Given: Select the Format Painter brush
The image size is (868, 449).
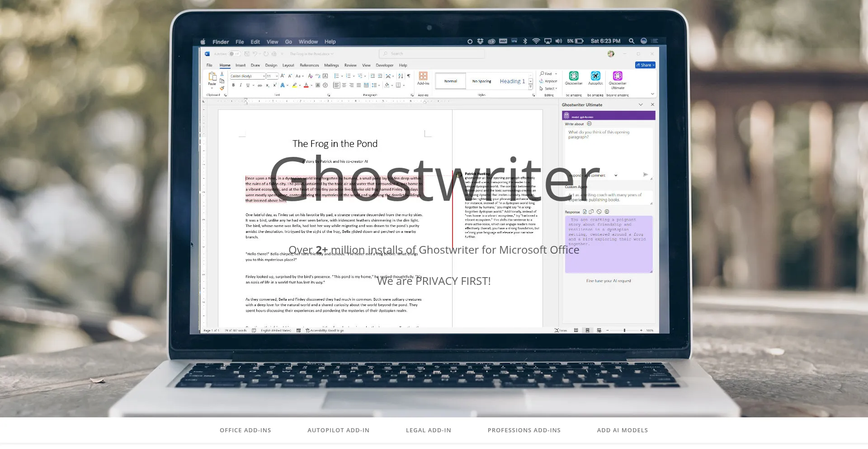Looking at the screenshot, I should (222, 88).
